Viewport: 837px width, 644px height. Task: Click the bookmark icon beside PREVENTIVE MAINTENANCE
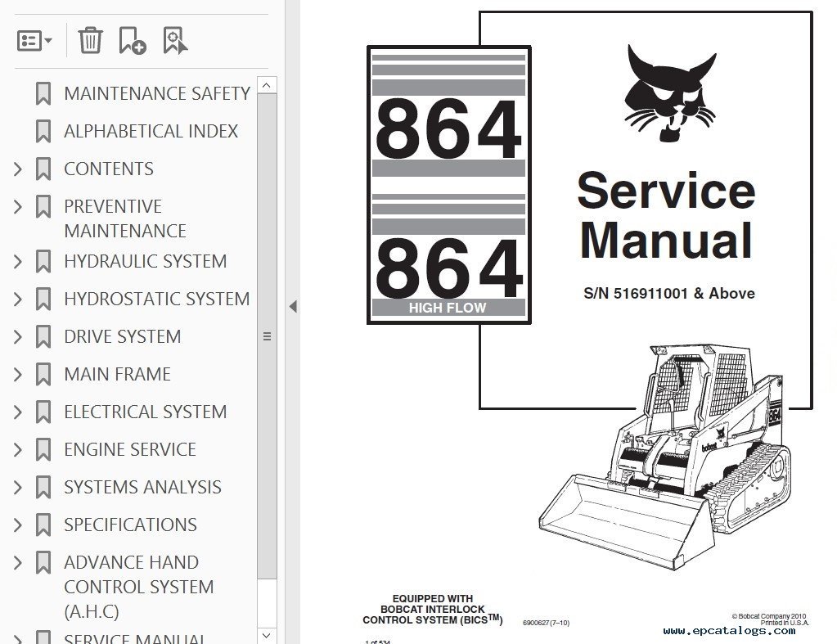pos(43,207)
